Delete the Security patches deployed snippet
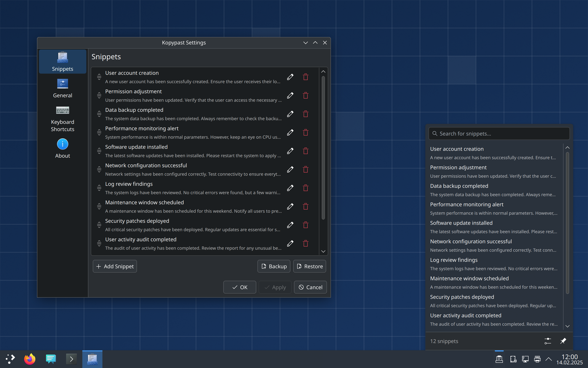This screenshot has height=368, width=588. [x=305, y=225]
